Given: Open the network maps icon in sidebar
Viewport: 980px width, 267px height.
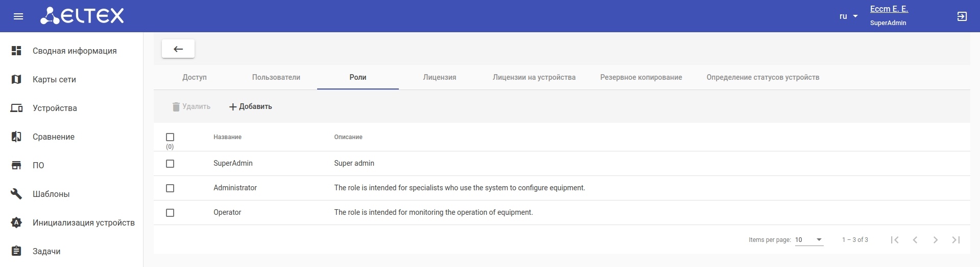Looking at the screenshot, I should (16, 79).
